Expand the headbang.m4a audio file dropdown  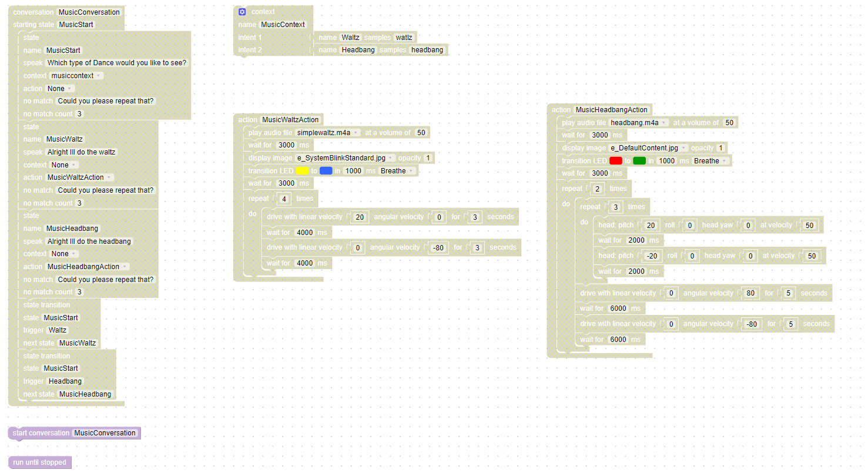638,123
